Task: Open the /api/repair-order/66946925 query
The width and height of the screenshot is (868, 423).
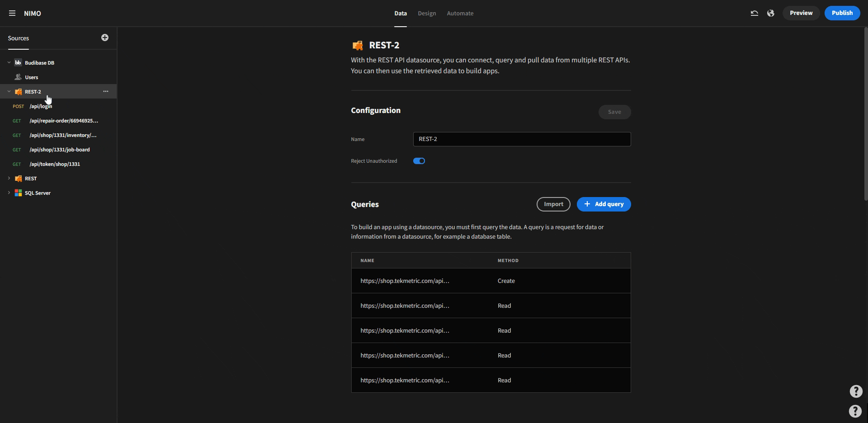Action: [58, 121]
